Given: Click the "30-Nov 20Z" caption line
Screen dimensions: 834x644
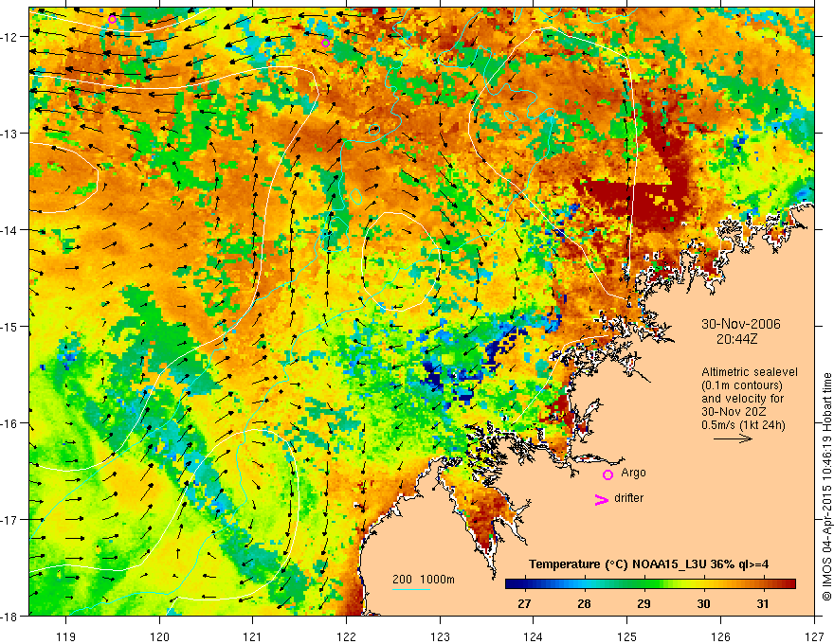Looking at the screenshot, I should coord(734,412).
